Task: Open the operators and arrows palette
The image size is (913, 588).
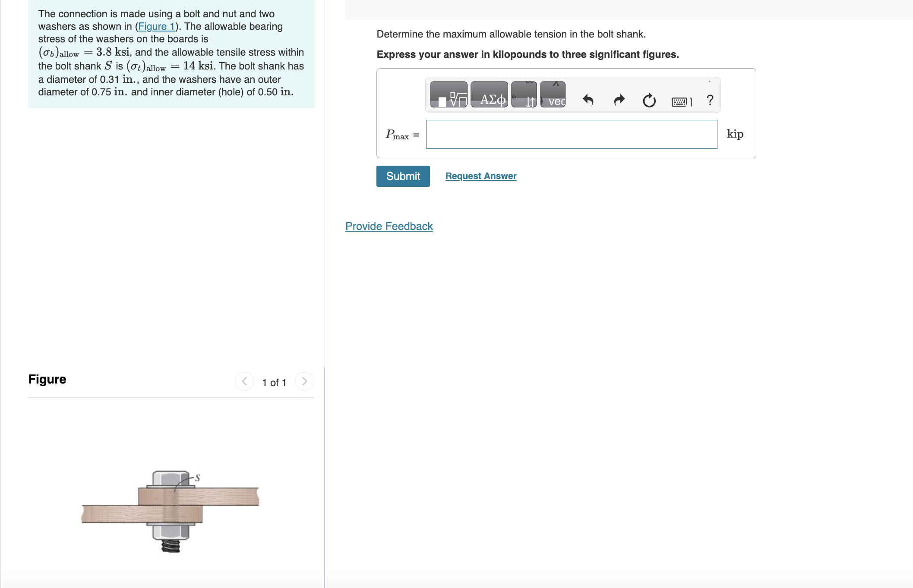Action: pyautogui.click(x=524, y=95)
